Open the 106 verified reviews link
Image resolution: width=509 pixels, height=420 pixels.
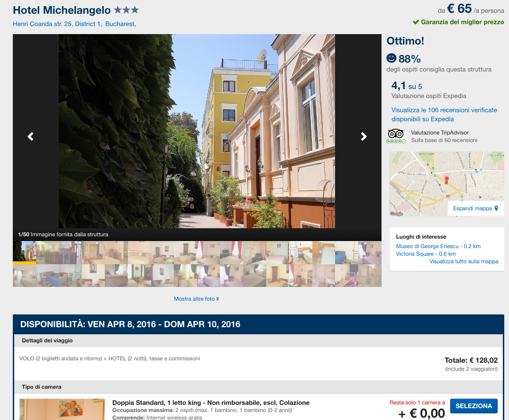(444, 115)
